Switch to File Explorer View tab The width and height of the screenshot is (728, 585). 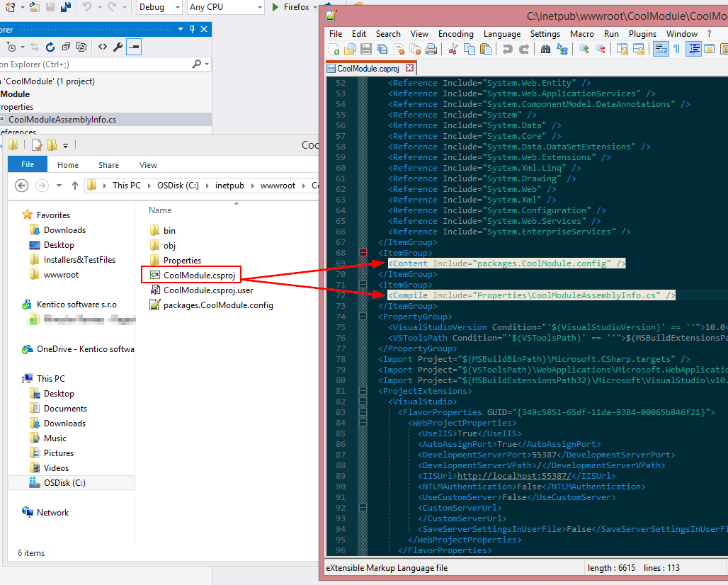[148, 165]
